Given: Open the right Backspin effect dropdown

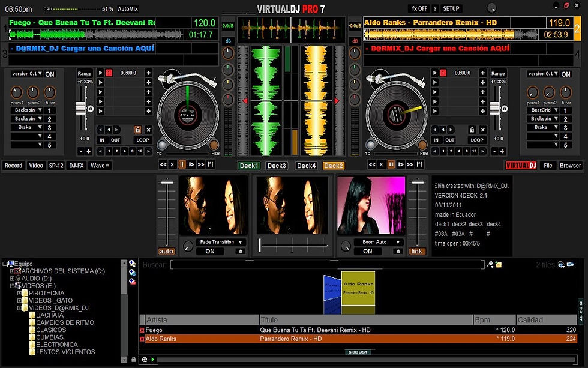Looking at the screenshot, I should 542,119.
